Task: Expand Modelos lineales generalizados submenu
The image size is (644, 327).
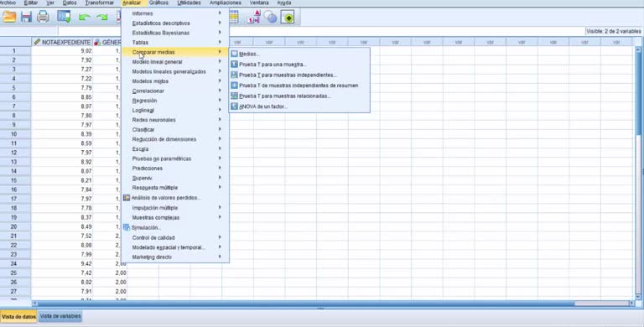Action: click(175, 72)
